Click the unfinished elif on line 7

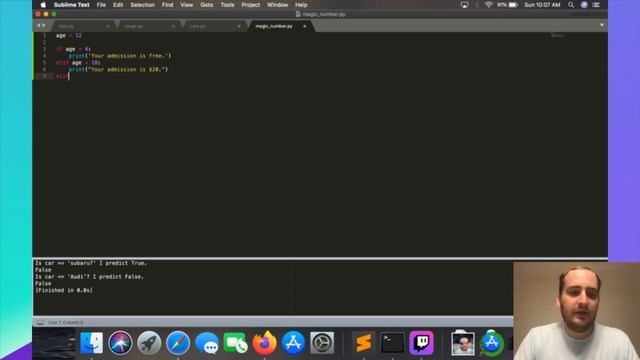tap(62, 76)
